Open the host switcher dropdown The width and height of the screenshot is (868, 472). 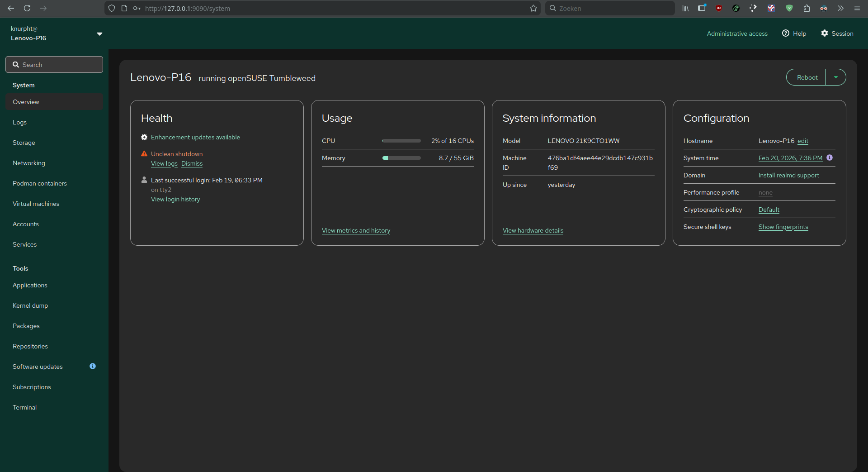(99, 34)
